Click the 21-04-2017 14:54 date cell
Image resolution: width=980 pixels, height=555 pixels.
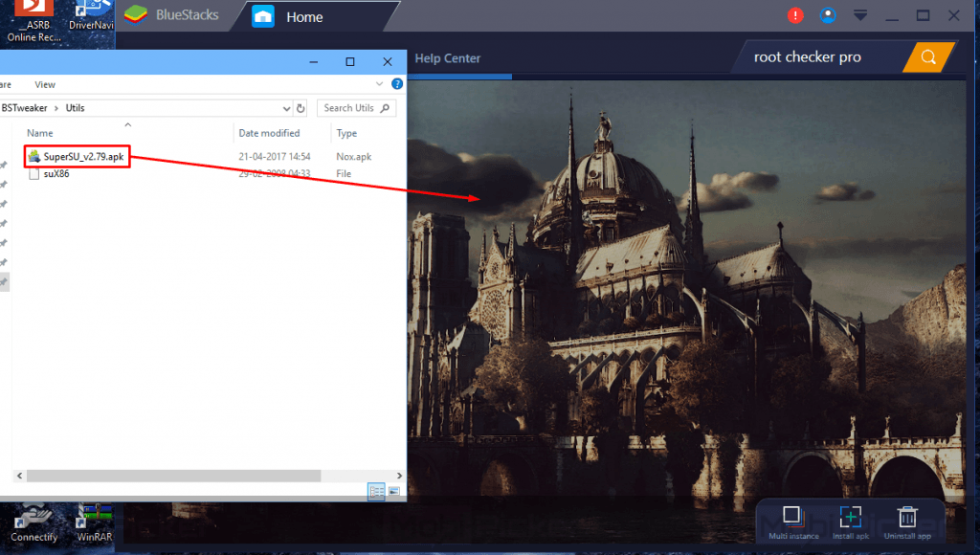click(x=275, y=156)
